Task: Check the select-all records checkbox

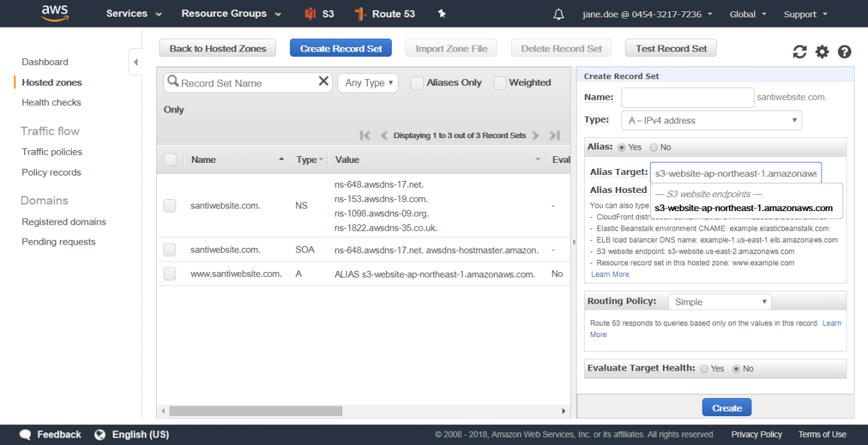Action: click(170, 160)
